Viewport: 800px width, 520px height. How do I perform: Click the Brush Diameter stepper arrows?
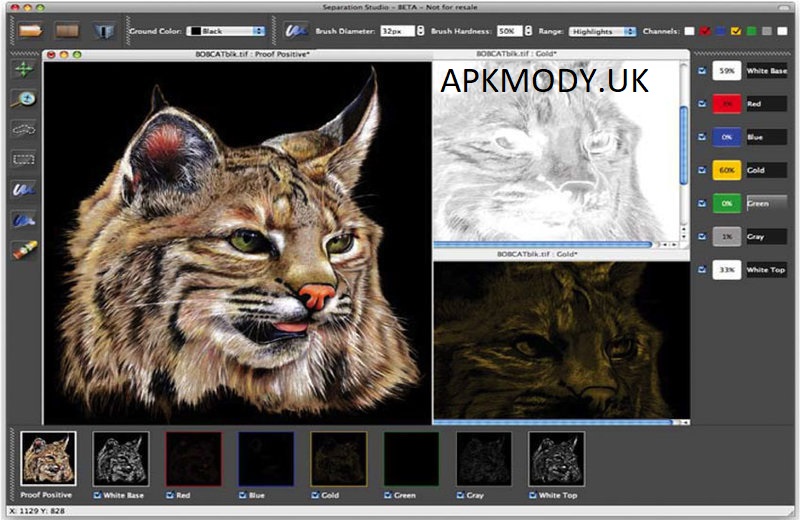(x=420, y=31)
